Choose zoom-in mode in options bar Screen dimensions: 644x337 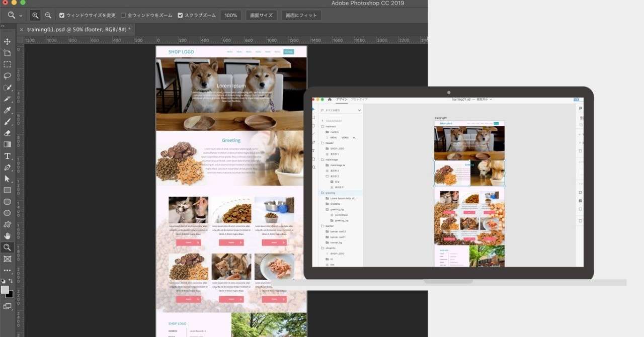[35, 16]
